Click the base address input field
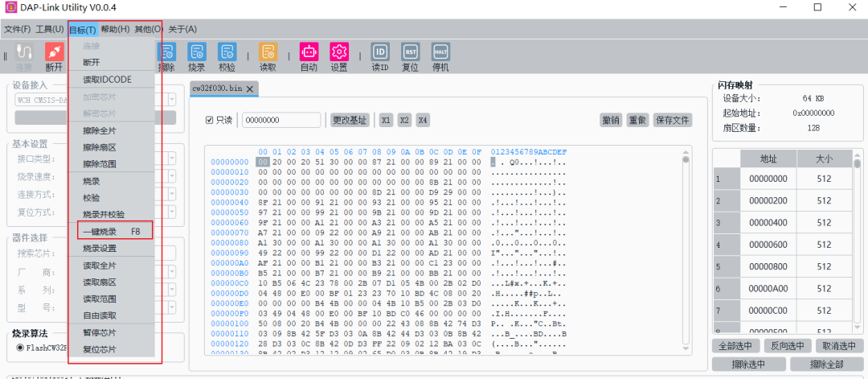The image size is (868, 379). pos(283,120)
